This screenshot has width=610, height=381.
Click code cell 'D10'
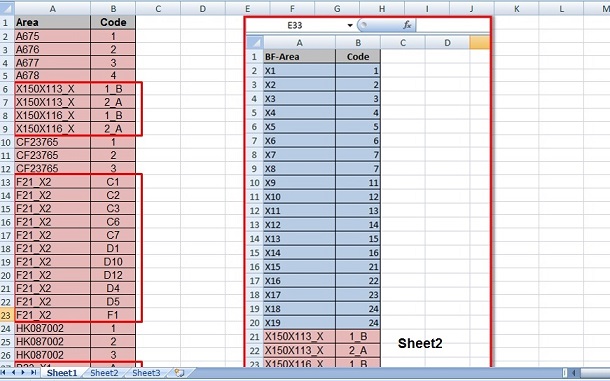click(113, 262)
